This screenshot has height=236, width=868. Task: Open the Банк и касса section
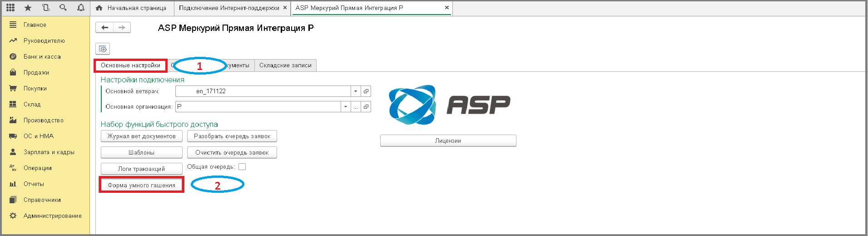coord(42,56)
